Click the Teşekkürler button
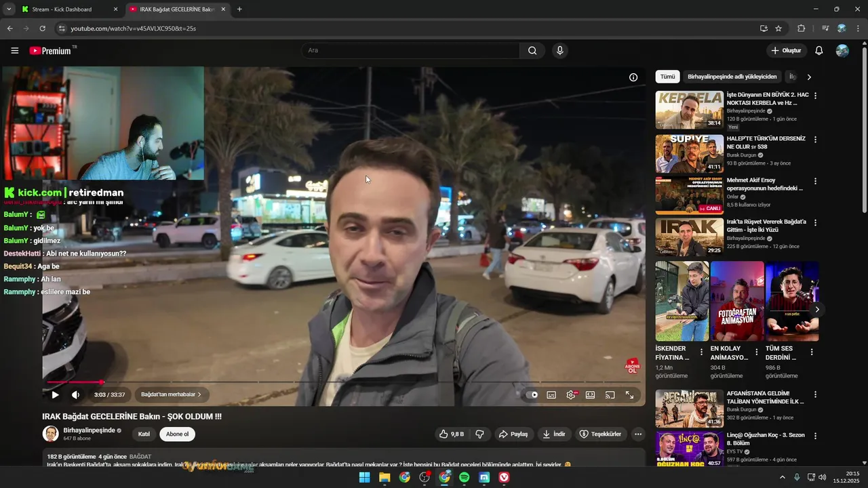 click(600, 434)
